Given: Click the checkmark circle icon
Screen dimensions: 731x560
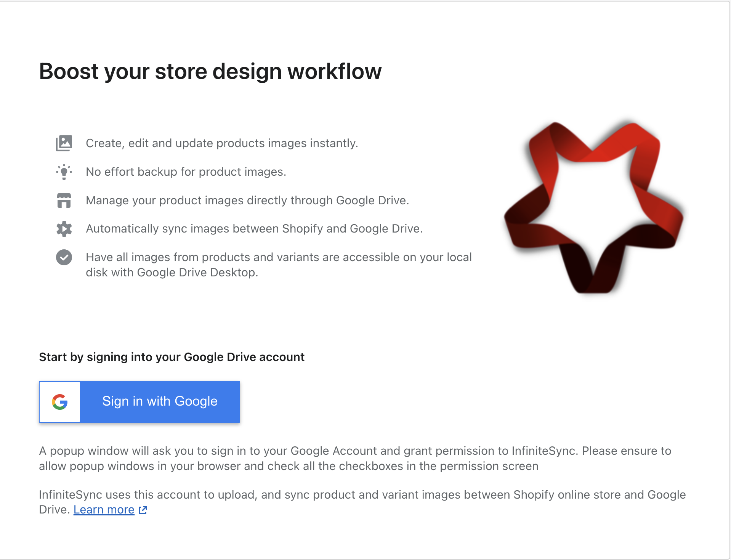Looking at the screenshot, I should pyautogui.click(x=64, y=257).
